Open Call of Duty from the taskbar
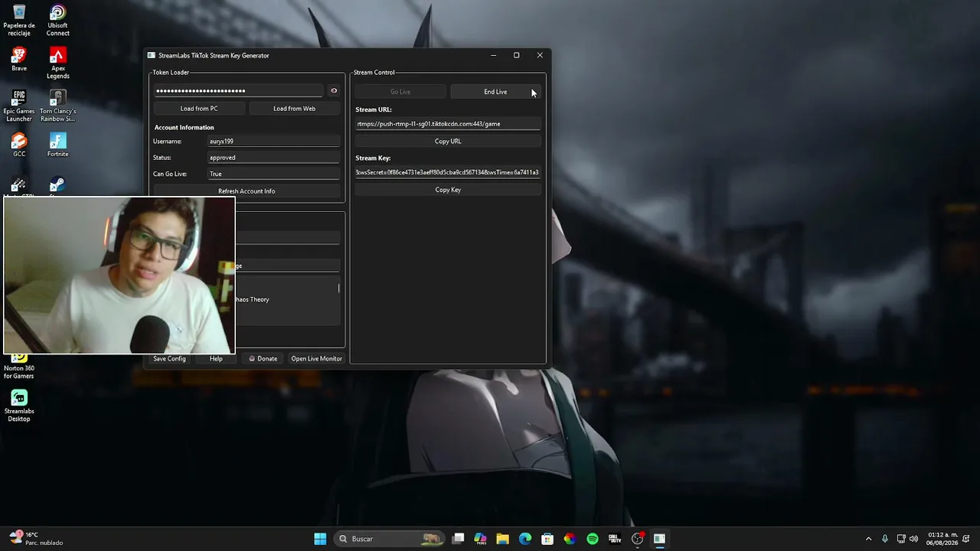The width and height of the screenshot is (980, 551). coord(615,539)
